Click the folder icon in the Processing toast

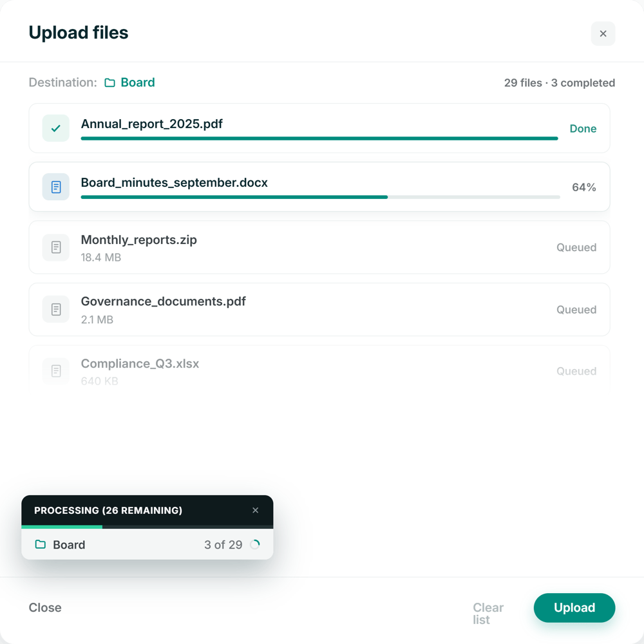tap(40, 545)
